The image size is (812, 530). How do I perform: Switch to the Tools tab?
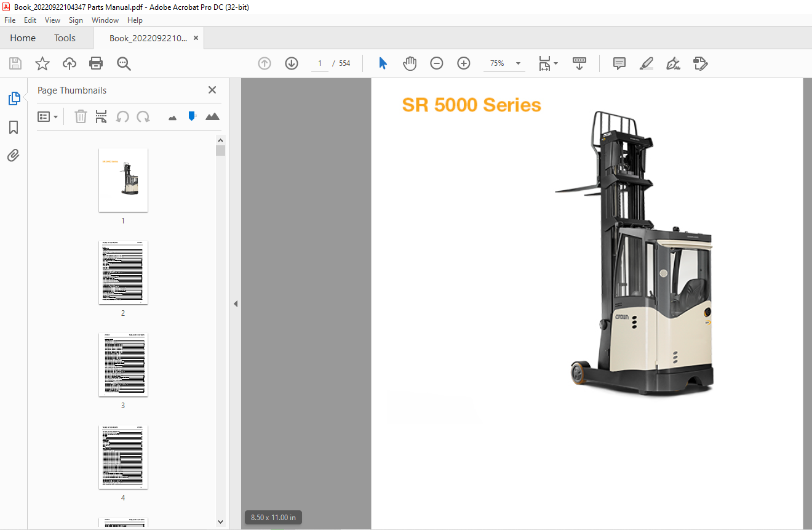(x=65, y=38)
